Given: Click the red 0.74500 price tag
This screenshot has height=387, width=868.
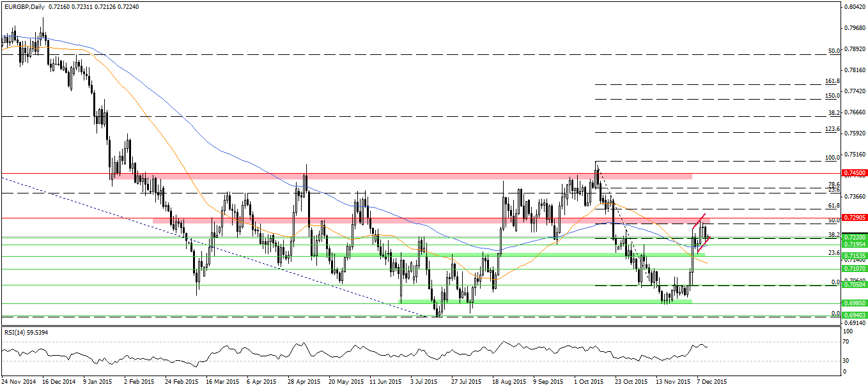Looking at the screenshot, I should 854,173.
